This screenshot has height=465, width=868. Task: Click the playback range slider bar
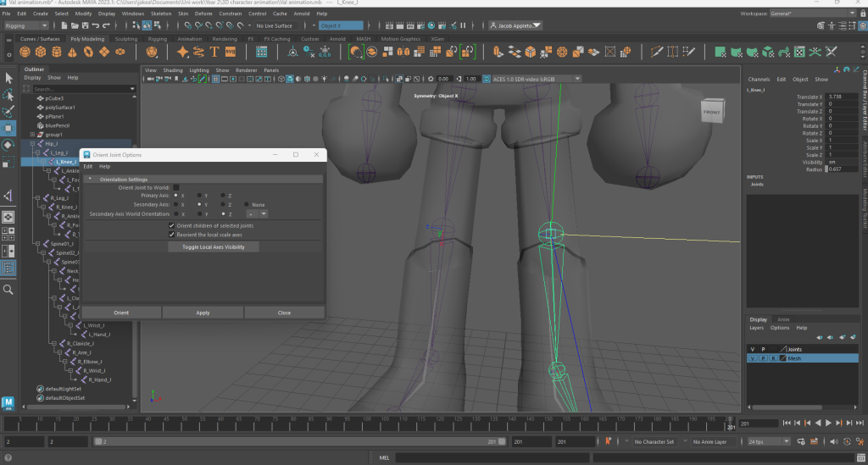pos(297,442)
